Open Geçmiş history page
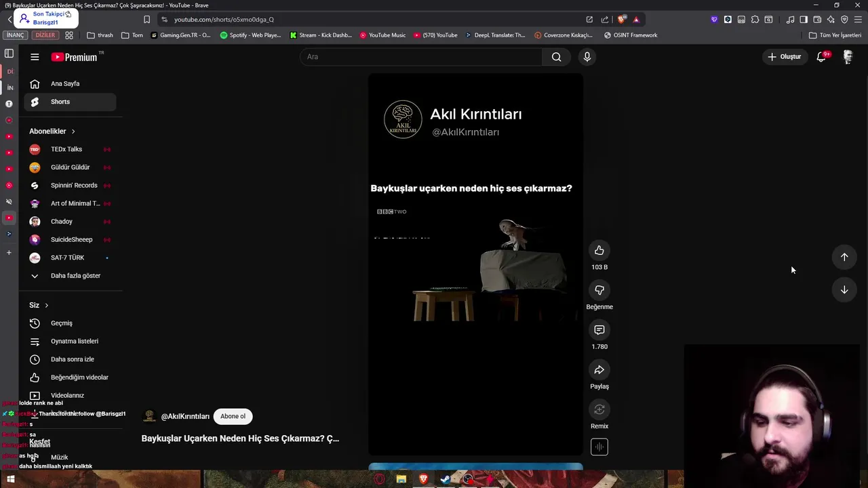 tap(70, 323)
